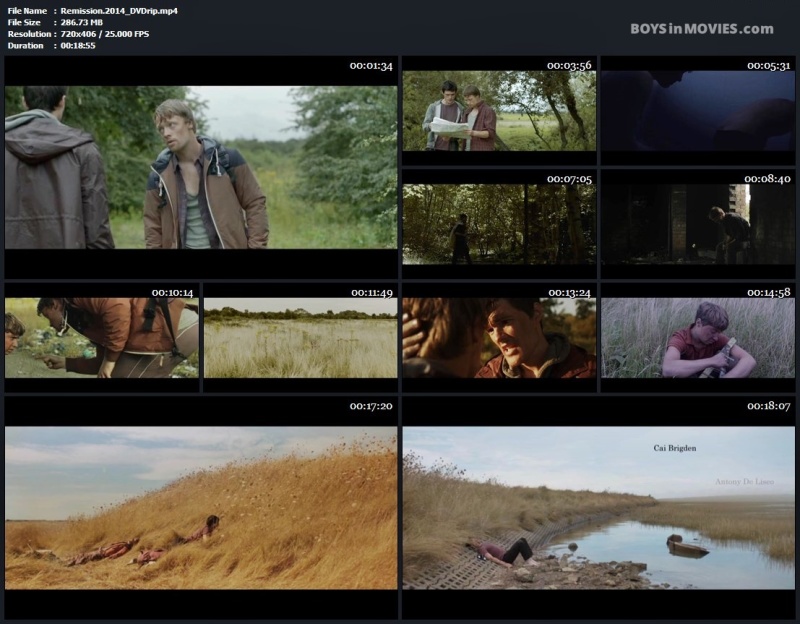Open the map-reading frame at 00:03:56
This screenshot has height=624, width=800.
pyautogui.click(x=499, y=111)
